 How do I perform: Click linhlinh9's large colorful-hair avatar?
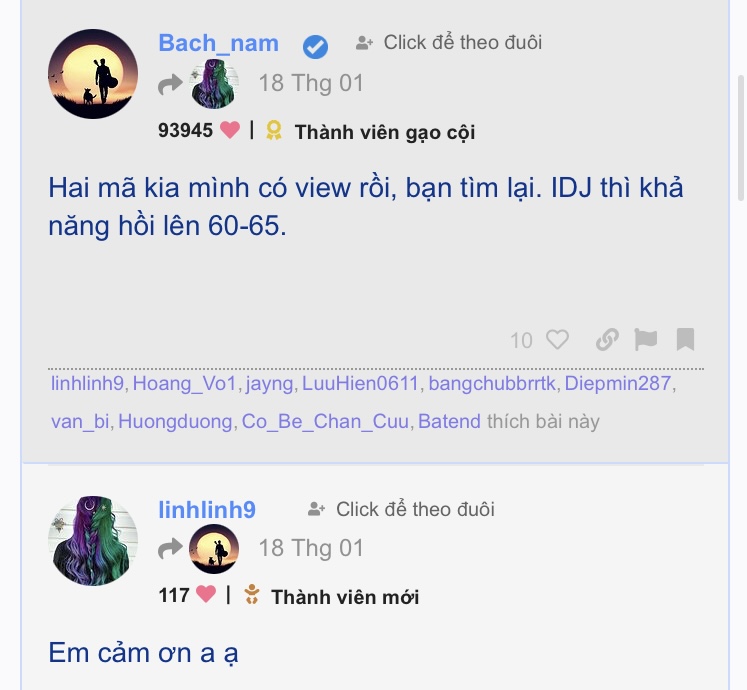(x=93, y=541)
